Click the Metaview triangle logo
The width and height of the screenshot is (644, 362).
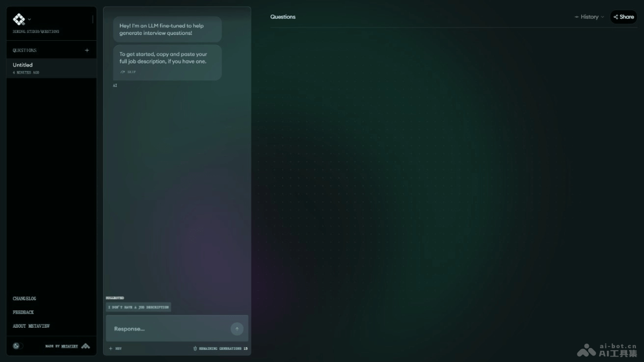click(85, 346)
